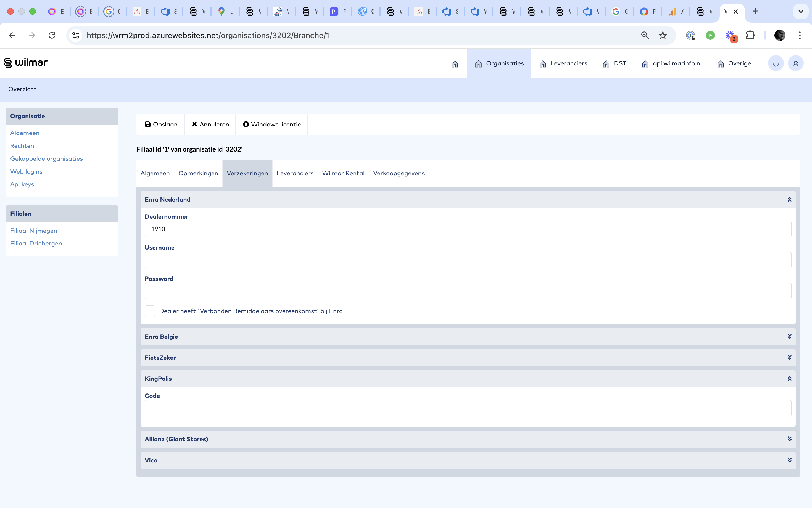Click the Wilmar logo
812x508 pixels.
tap(26, 63)
